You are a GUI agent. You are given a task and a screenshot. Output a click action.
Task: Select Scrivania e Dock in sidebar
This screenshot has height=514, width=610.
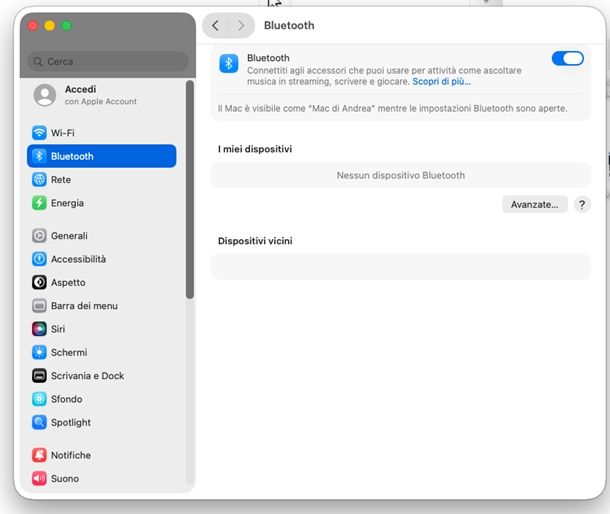[x=87, y=376]
